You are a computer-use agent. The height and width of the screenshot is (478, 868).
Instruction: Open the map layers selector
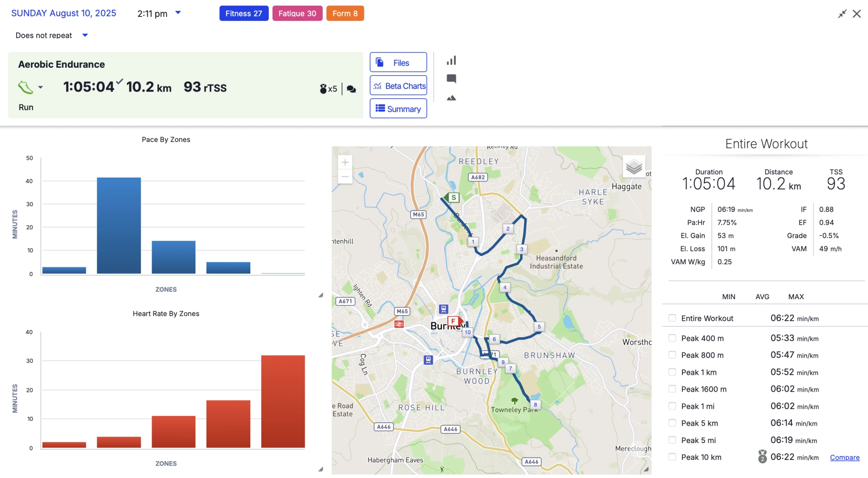tap(634, 167)
